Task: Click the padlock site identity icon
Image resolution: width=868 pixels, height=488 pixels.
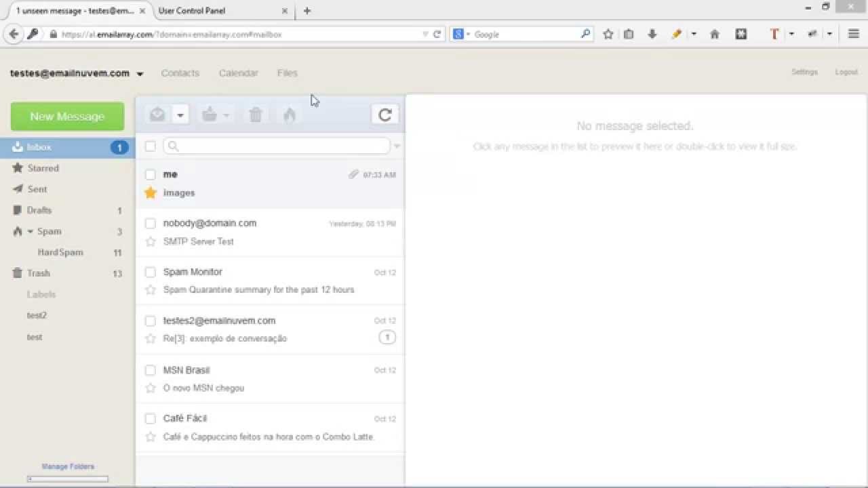Action: (53, 34)
